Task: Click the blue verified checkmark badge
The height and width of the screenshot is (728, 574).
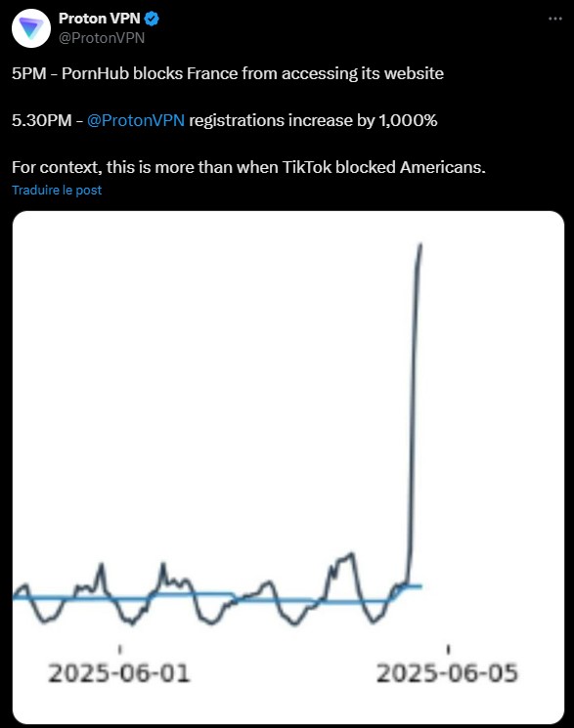Action: pos(152,19)
